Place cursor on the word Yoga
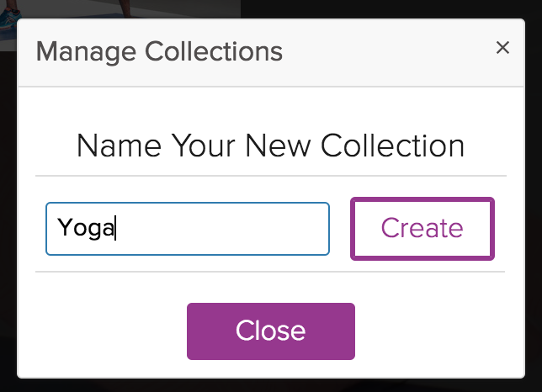542x392 pixels. pos(86,228)
